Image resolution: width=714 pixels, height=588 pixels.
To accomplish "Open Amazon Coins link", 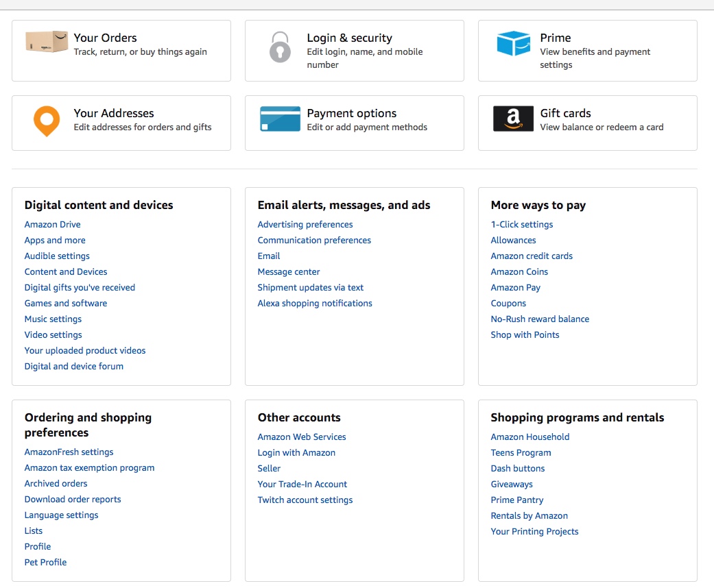I will (519, 271).
